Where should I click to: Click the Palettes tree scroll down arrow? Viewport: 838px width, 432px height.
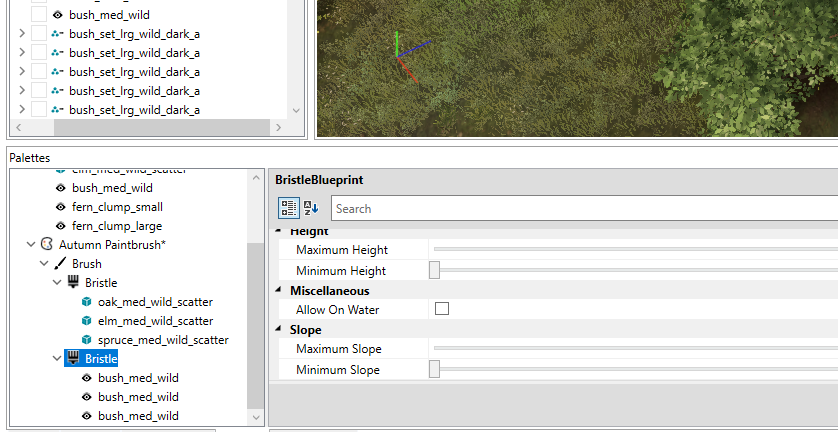pos(256,417)
